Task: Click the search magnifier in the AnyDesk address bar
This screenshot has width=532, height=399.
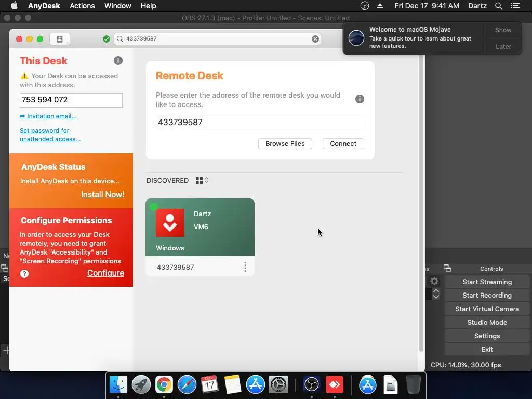Action: point(120,39)
